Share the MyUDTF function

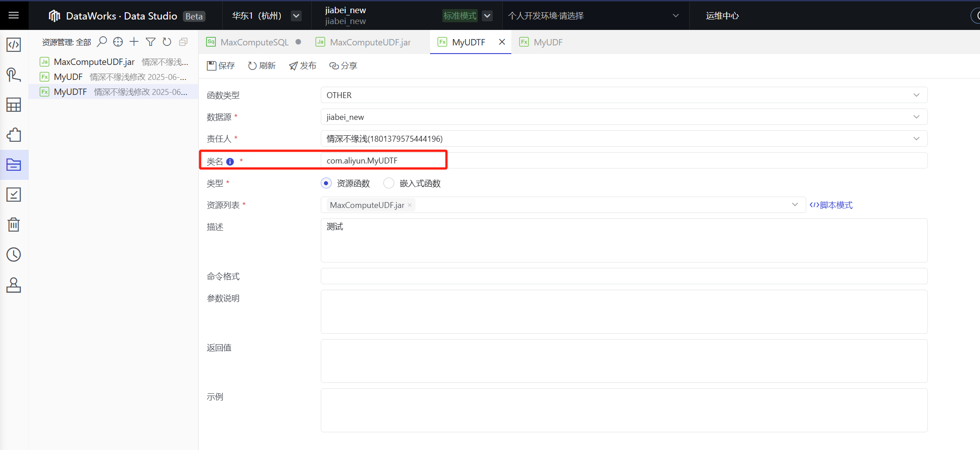pyautogui.click(x=343, y=66)
